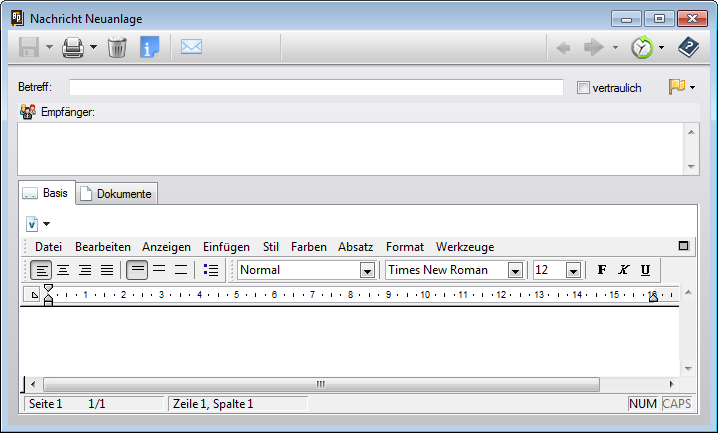Expand the font size 12 dropdown

click(573, 270)
